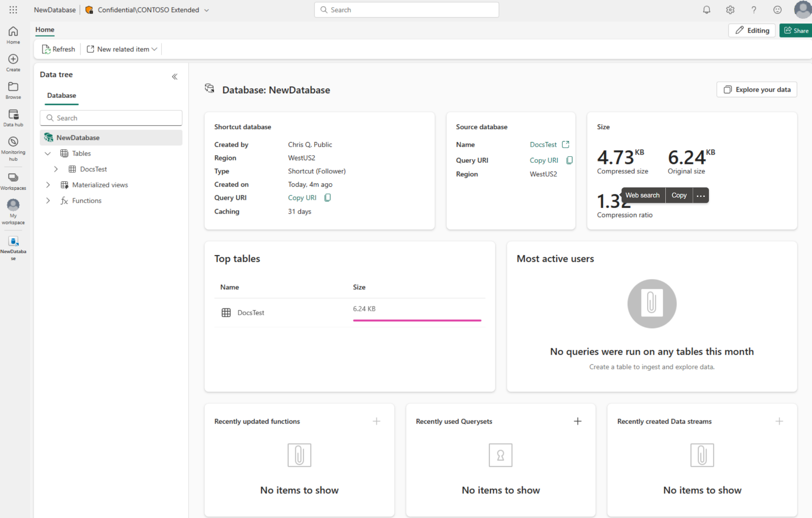Screen dimensions: 812x518
Task: Expand the Materialized views node
Action: tap(48, 185)
